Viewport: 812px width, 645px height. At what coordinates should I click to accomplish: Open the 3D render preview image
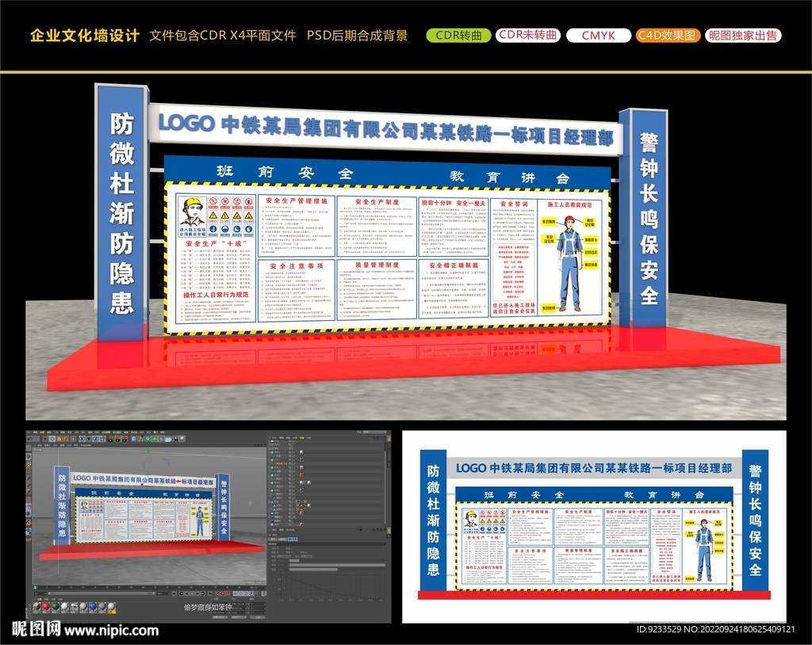pos(406,246)
